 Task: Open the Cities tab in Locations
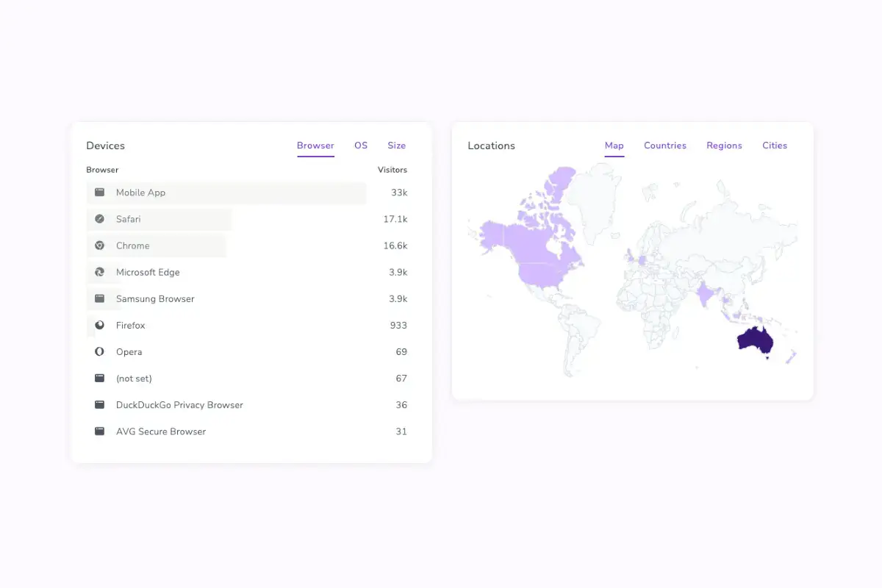click(x=775, y=146)
